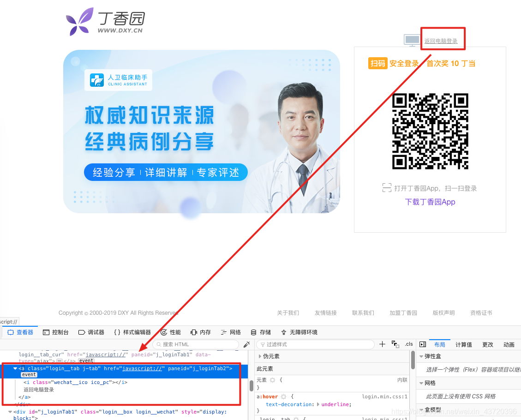Select the 更改 changes tab
Viewport: 521px width, 420px height.
click(487, 345)
